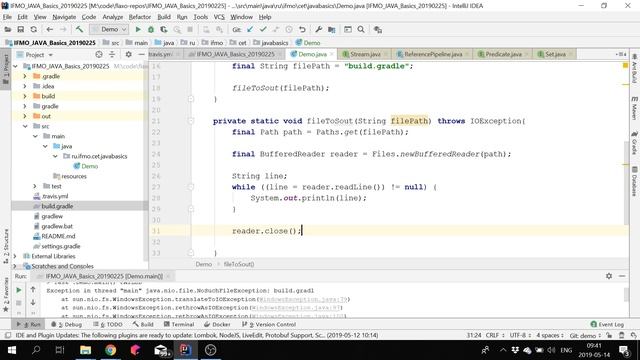Hide the Run panel with minus icon
Viewport: 640px width, 360px height.
tap(622, 276)
